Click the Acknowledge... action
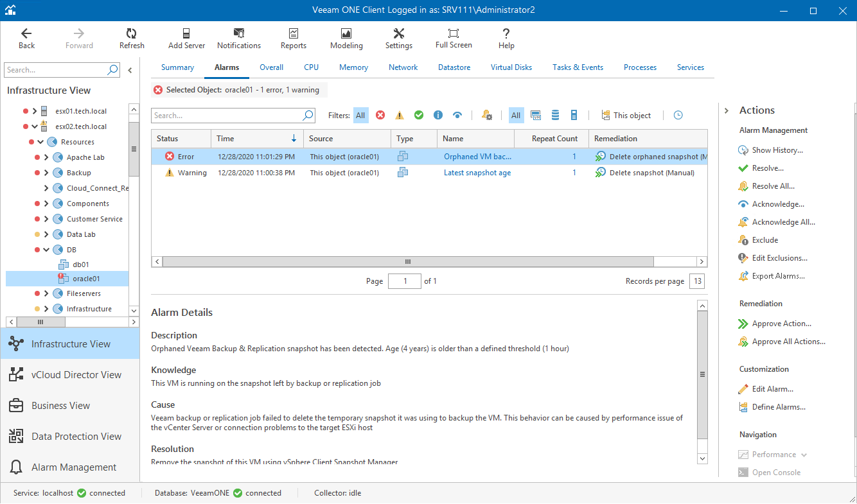This screenshot has height=504, width=857. [x=772, y=204]
